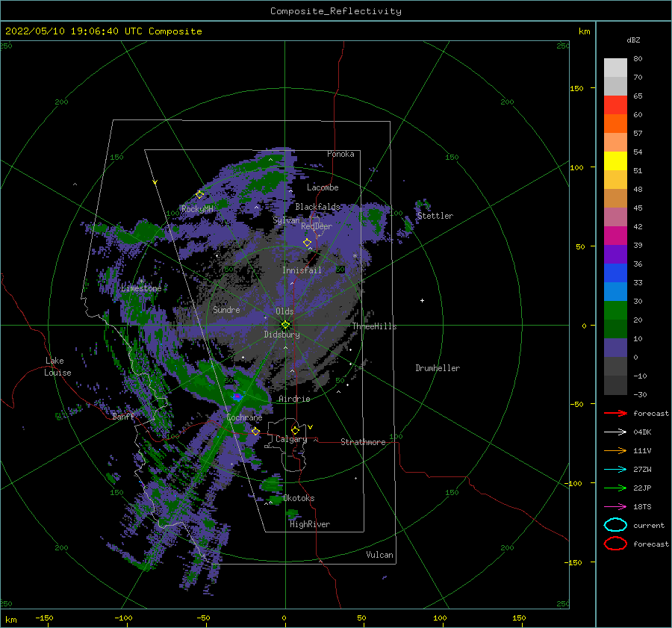The height and width of the screenshot is (628, 672).
Task: Click the Limestone label
Action: pyautogui.click(x=141, y=288)
